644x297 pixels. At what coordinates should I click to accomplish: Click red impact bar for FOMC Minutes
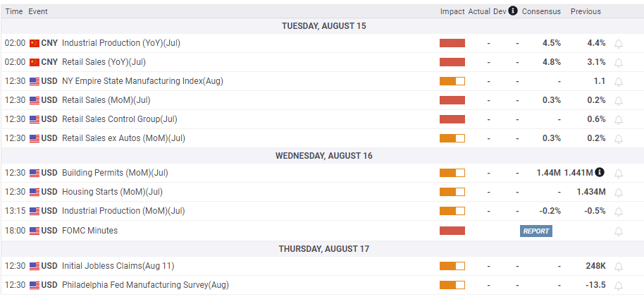[x=452, y=231]
